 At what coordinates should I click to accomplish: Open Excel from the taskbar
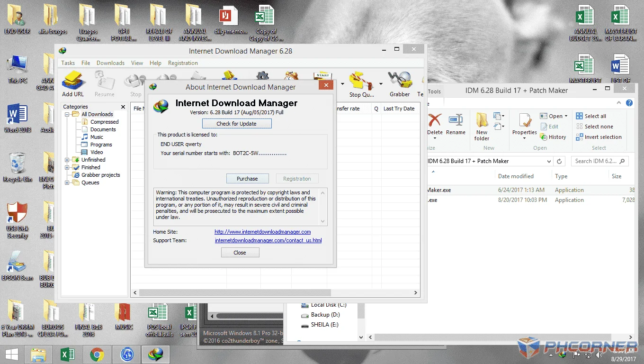[x=69, y=355]
